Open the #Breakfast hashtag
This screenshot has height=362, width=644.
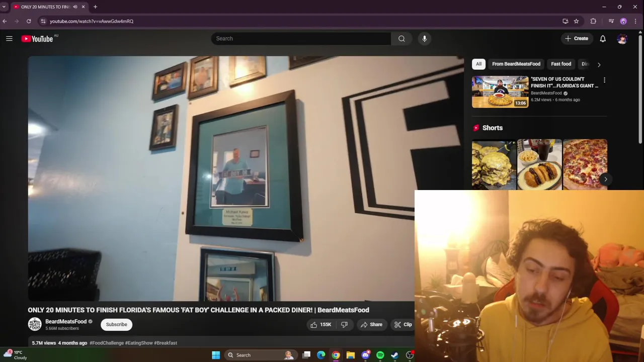pos(166,343)
